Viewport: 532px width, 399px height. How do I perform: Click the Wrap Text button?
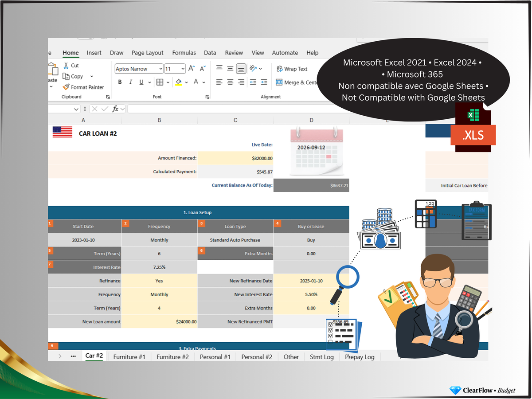click(291, 69)
